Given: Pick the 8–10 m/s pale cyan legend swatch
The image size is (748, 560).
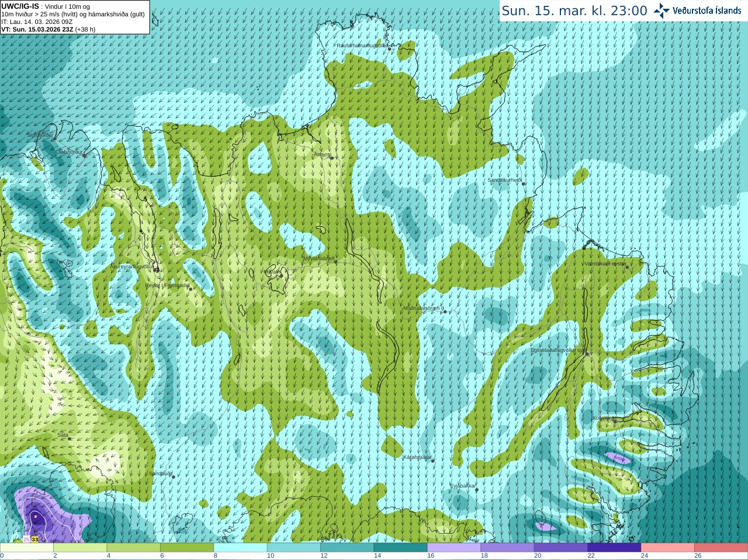Looking at the screenshot, I should pyautogui.click(x=241, y=548).
